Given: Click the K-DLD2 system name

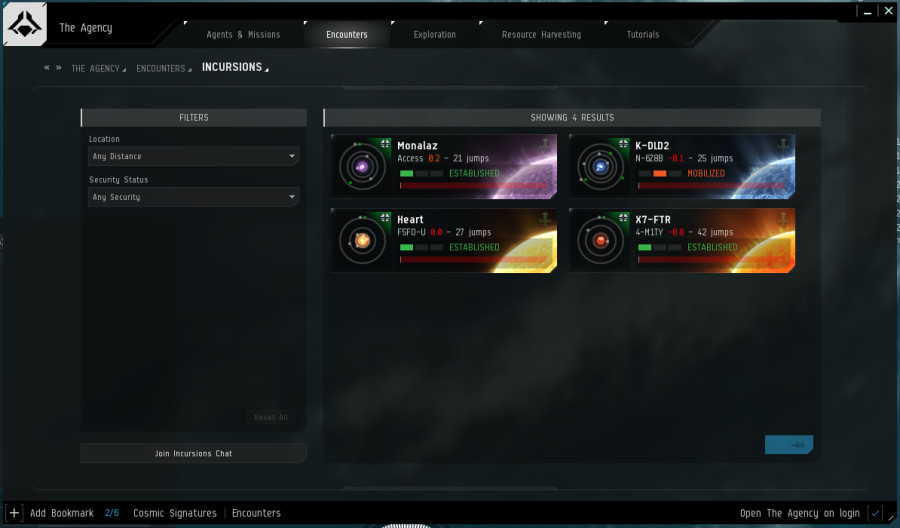Looking at the screenshot, I should pyautogui.click(x=652, y=146).
